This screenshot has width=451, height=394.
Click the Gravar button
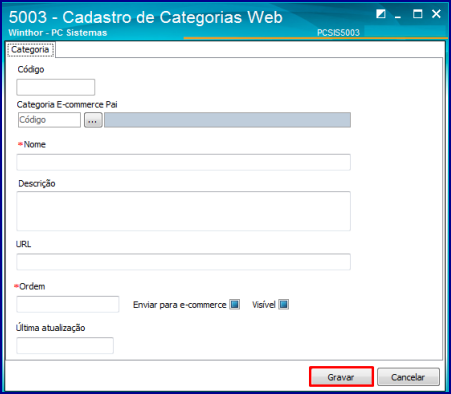click(341, 377)
